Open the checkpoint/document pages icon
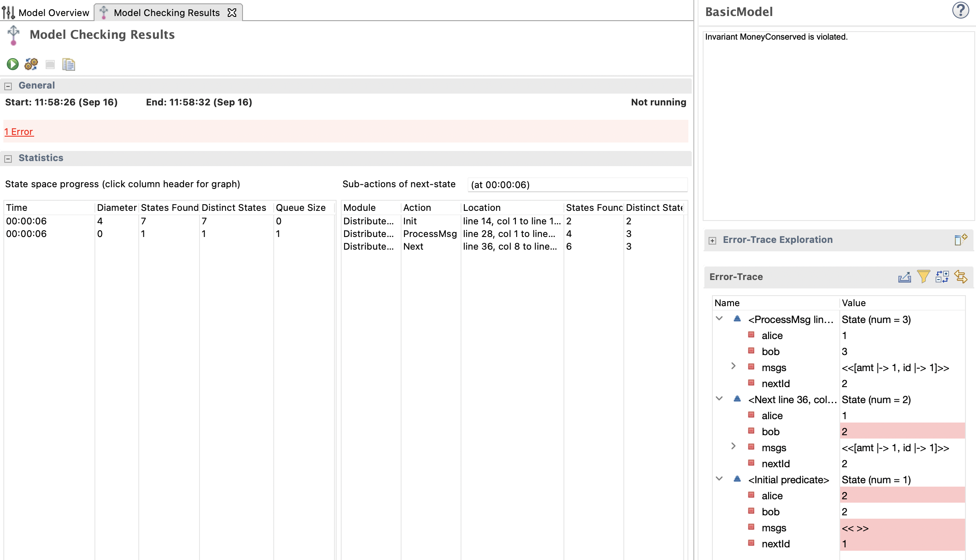The width and height of the screenshot is (976, 560). 68,64
